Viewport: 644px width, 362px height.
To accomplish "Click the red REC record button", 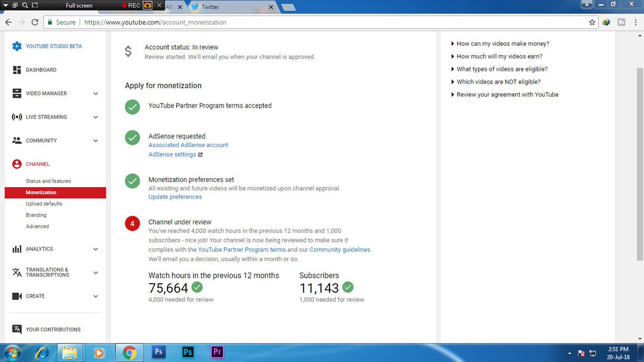I will (x=130, y=6).
